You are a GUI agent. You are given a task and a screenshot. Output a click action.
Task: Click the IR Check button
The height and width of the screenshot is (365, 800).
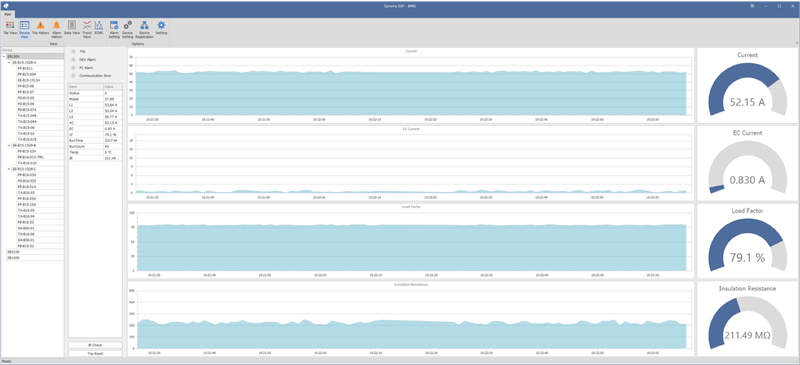tap(95, 345)
